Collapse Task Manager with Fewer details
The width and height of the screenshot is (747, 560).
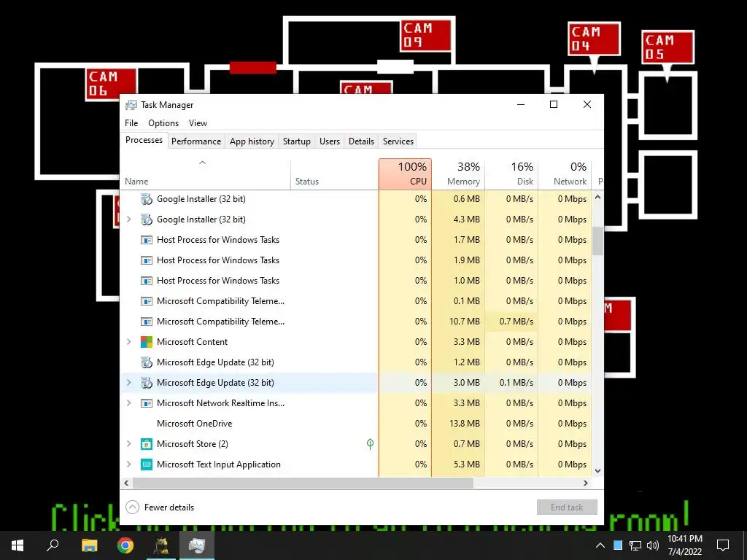click(x=160, y=507)
